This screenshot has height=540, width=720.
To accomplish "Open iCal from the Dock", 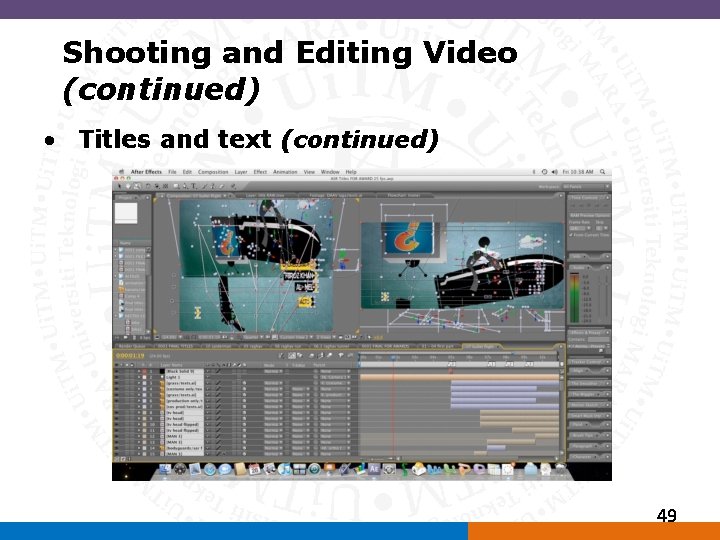I will coord(254,469).
